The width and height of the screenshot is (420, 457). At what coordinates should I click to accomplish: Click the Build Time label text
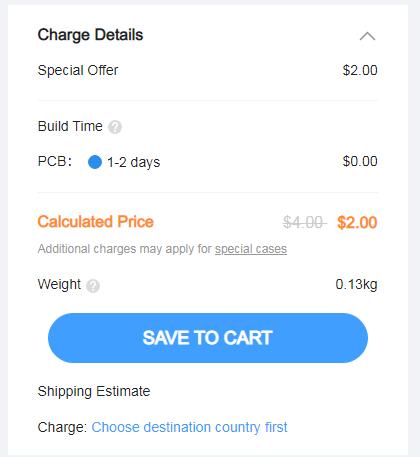(70, 126)
